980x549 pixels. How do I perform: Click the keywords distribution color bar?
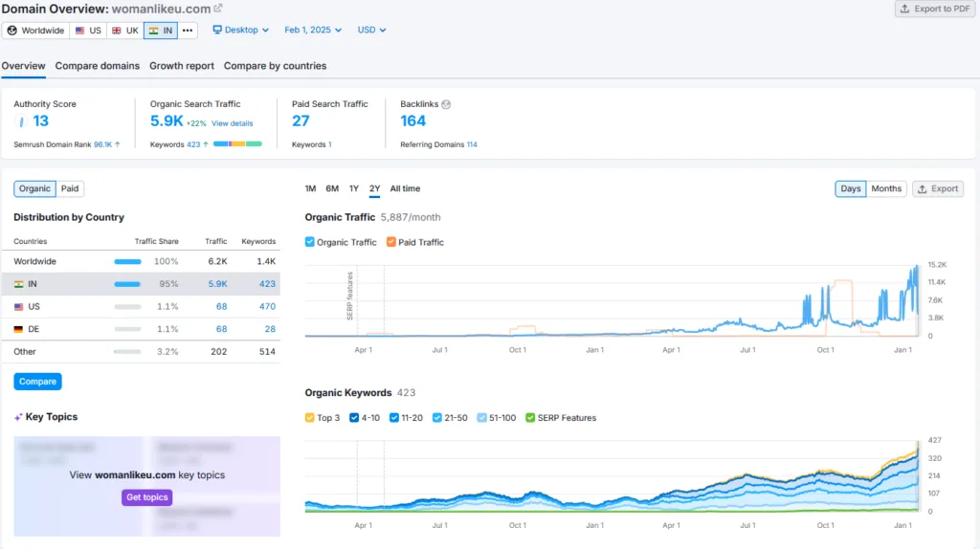click(x=237, y=144)
